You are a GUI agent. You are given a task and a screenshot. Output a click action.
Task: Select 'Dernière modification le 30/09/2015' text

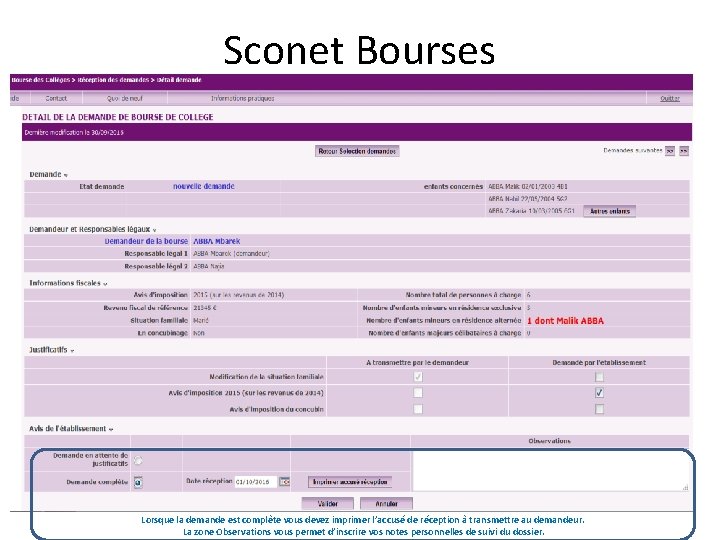pyautogui.click(x=74, y=132)
